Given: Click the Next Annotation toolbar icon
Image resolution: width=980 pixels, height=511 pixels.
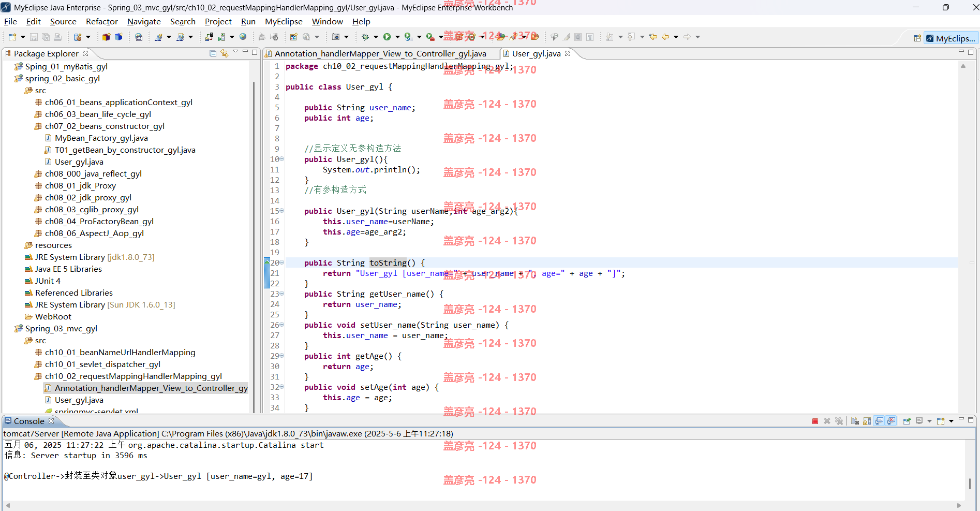Looking at the screenshot, I should pyautogui.click(x=610, y=37).
